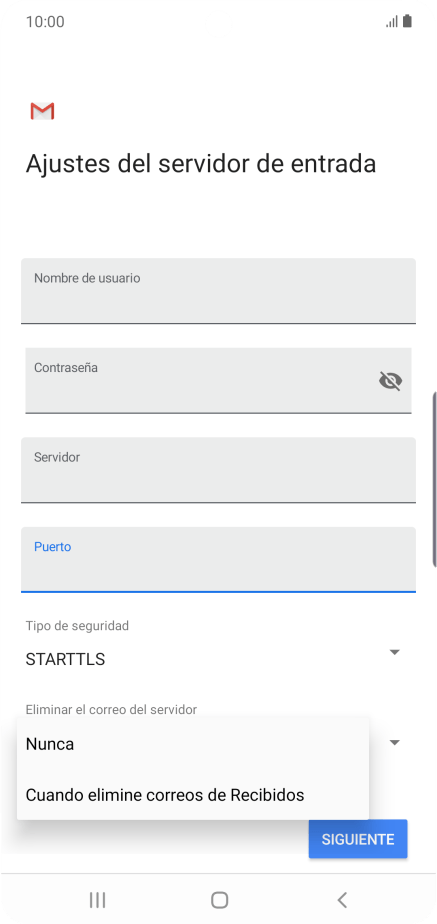Click the Gmail logo icon

[42, 111]
